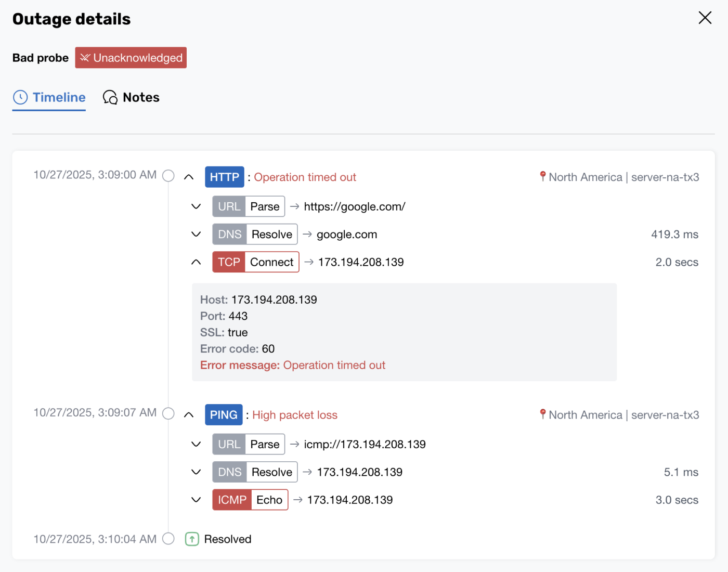
Task: Click the green Resolved arrow icon
Action: point(192,539)
